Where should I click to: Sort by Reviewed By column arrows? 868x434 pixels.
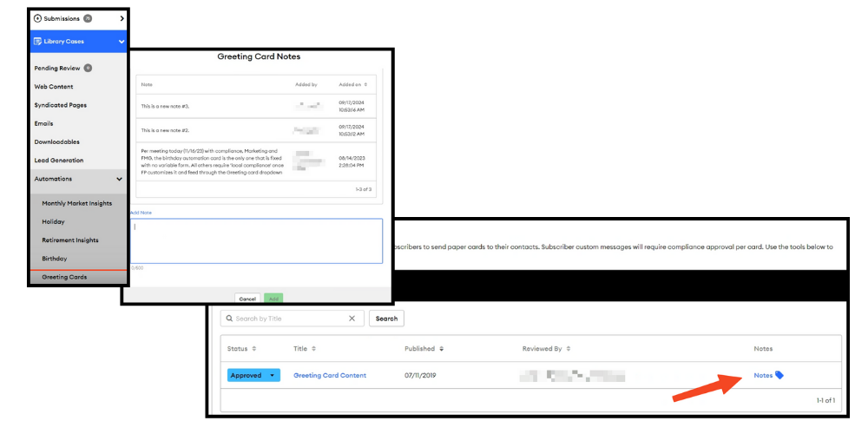point(569,349)
